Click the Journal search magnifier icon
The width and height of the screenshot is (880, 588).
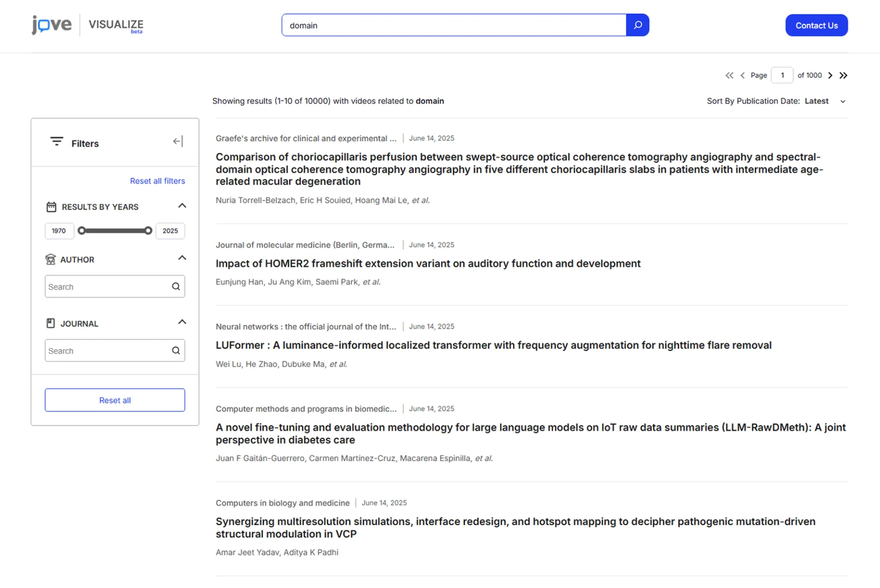(x=176, y=351)
